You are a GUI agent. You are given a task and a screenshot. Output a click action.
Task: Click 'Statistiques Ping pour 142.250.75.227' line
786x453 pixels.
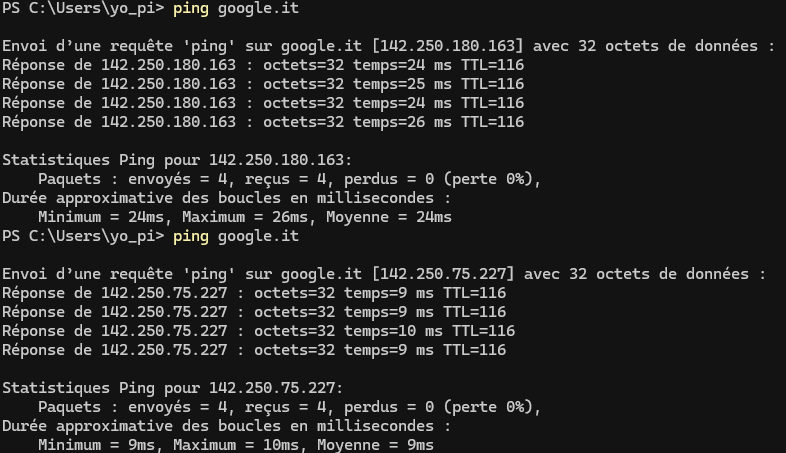pyautogui.click(x=172, y=388)
